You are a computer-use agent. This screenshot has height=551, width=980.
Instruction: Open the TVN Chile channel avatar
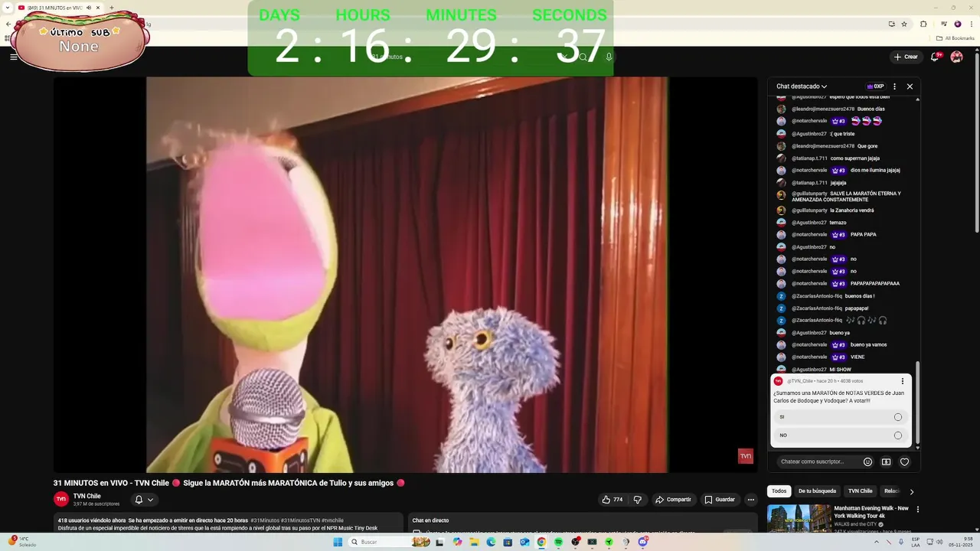[61, 499]
